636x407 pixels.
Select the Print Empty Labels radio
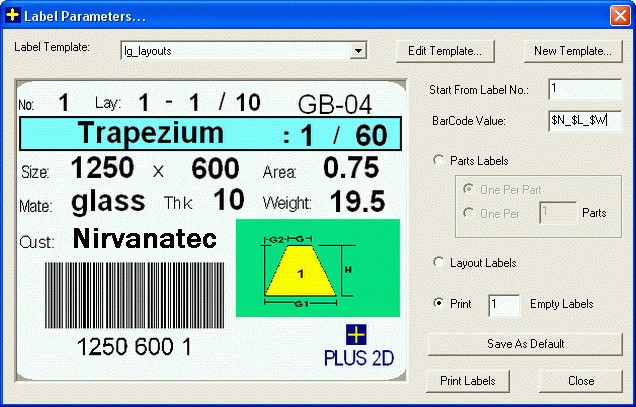click(438, 303)
